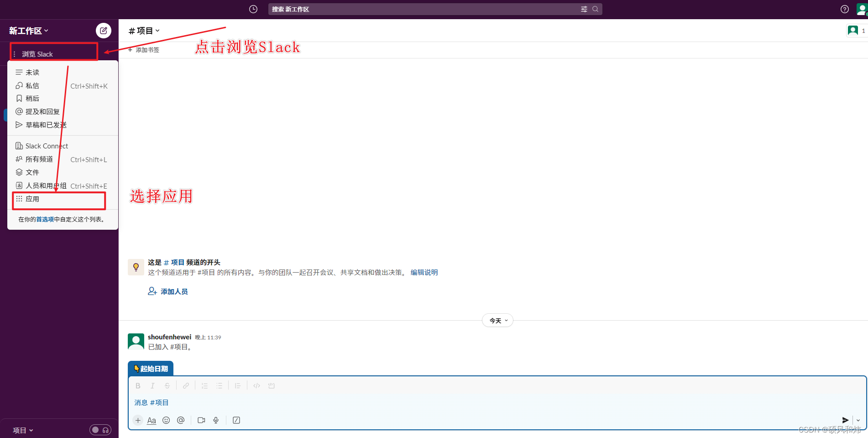Toggle the Aa formatting toolbar
The image size is (868, 438).
pos(152,420)
